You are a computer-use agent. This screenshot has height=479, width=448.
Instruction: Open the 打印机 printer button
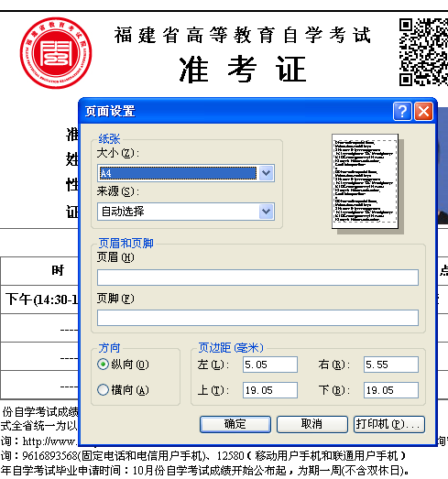click(389, 424)
